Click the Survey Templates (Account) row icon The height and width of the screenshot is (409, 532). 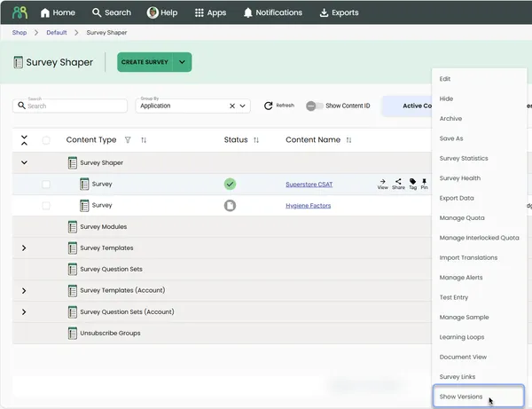[x=73, y=291]
